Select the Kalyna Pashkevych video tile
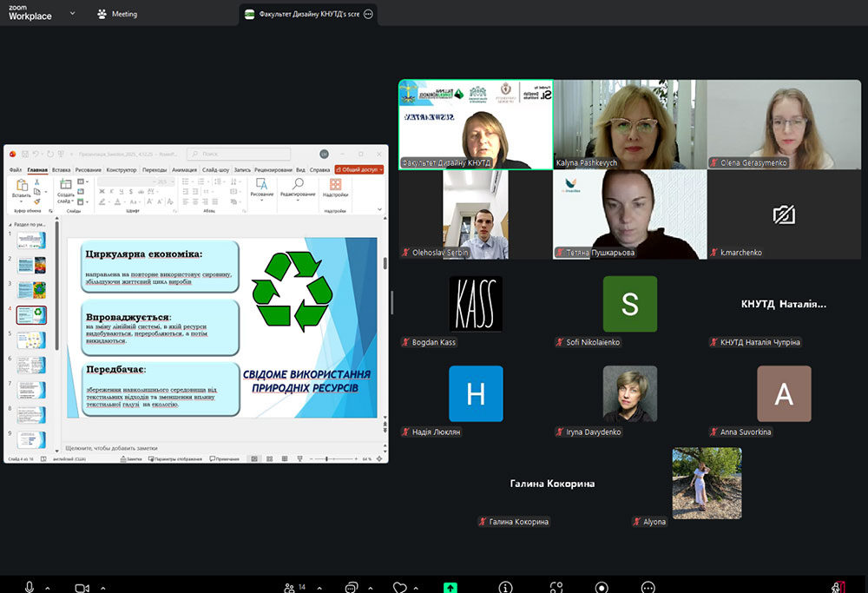The width and height of the screenshot is (868, 593). [629, 124]
